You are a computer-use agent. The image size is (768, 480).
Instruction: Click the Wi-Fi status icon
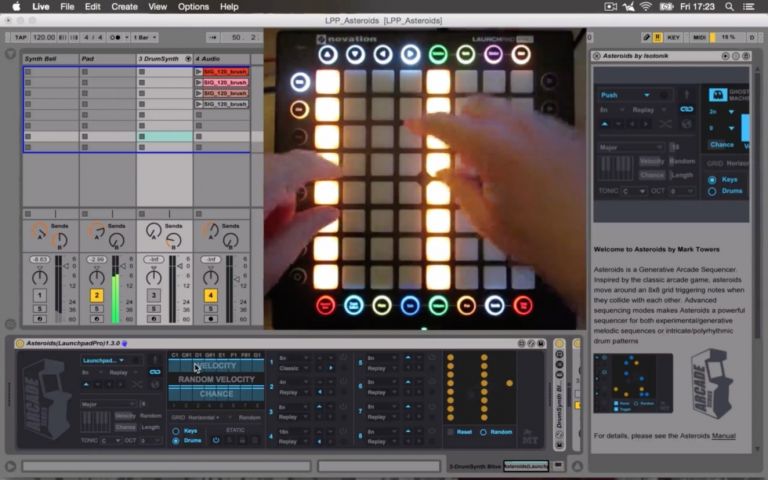(646, 7)
